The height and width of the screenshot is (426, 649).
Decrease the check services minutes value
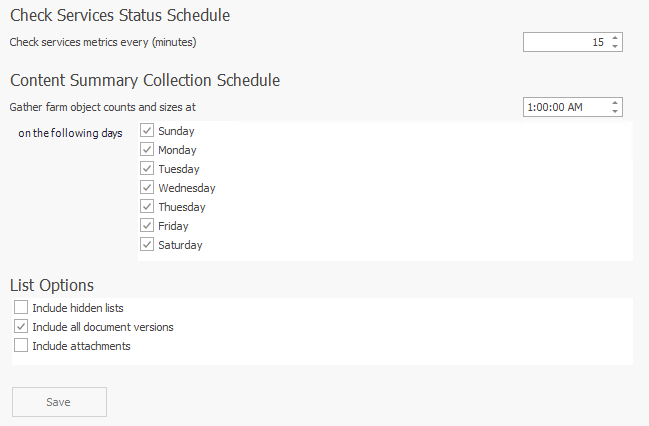[615, 47]
